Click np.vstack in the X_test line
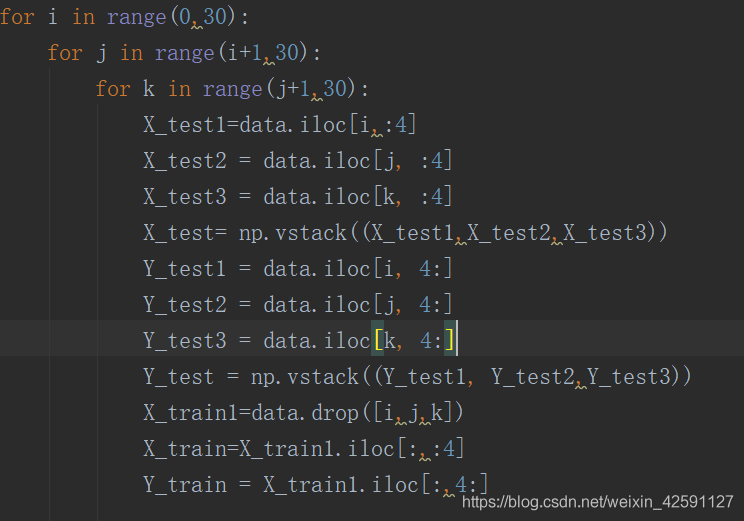This screenshot has height=521, width=744. coord(291,233)
